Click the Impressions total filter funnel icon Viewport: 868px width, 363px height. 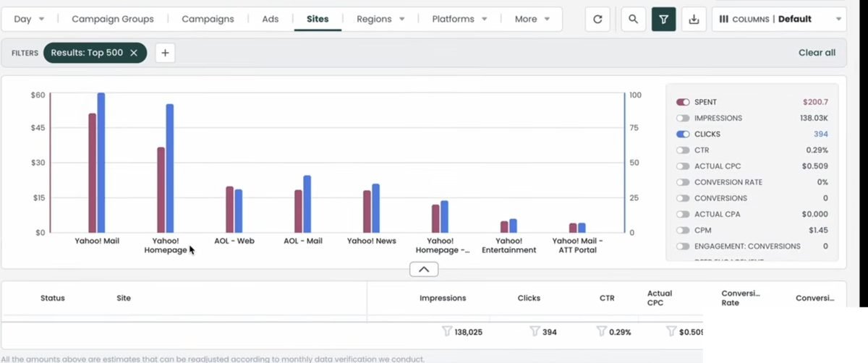pyautogui.click(x=447, y=332)
